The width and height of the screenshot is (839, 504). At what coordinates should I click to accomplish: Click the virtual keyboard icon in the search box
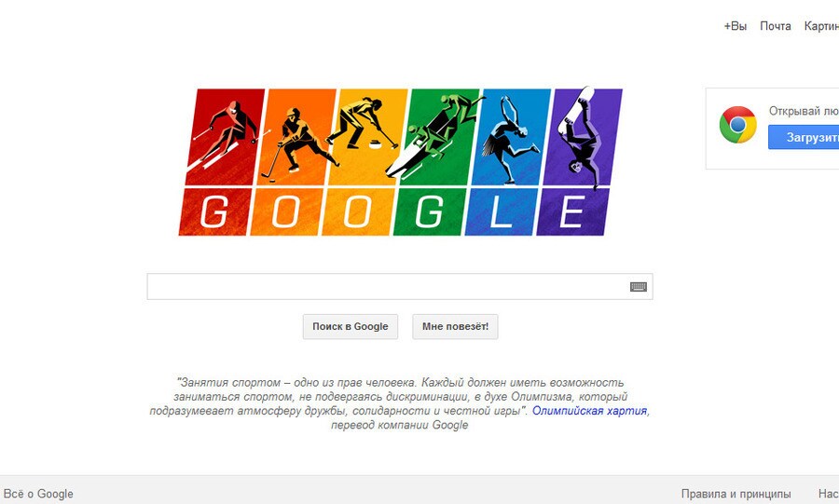point(638,287)
